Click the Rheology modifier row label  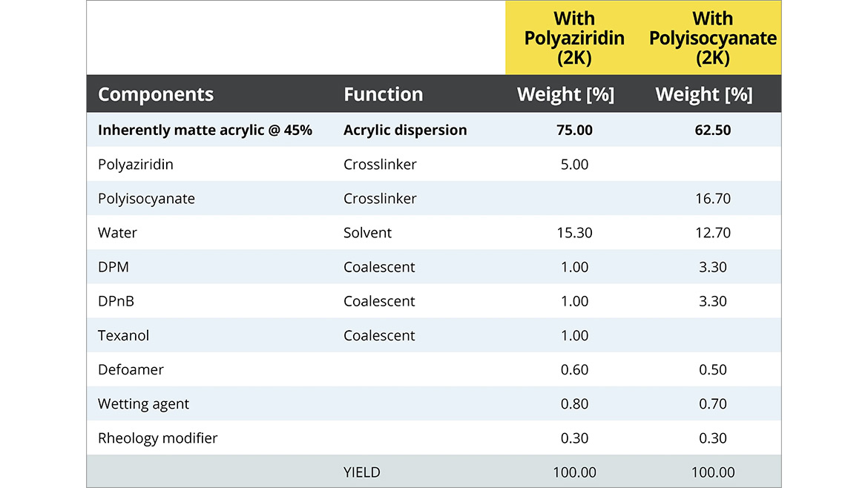pyautogui.click(x=157, y=438)
